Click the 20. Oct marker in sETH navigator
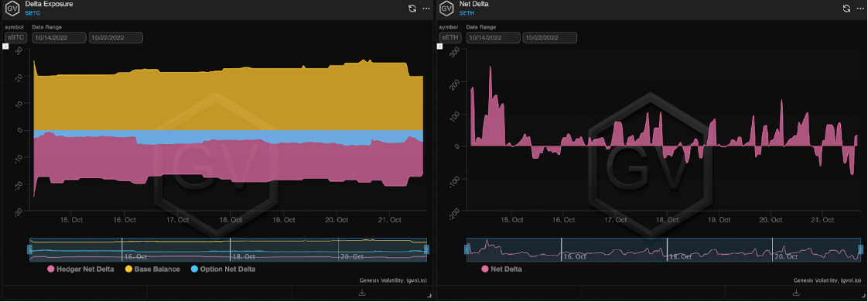Viewport: 868px width, 302px height. (x=786, y=256)
